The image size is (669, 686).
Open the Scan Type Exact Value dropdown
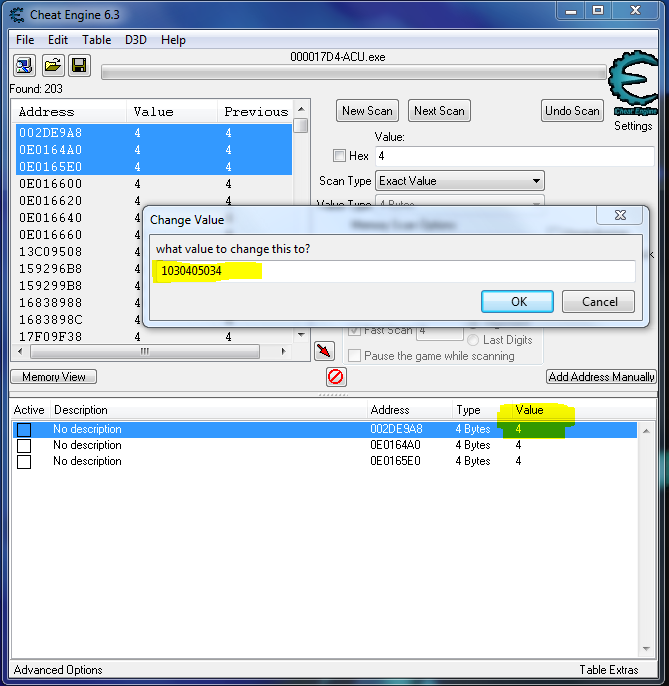tap(460, 181)
